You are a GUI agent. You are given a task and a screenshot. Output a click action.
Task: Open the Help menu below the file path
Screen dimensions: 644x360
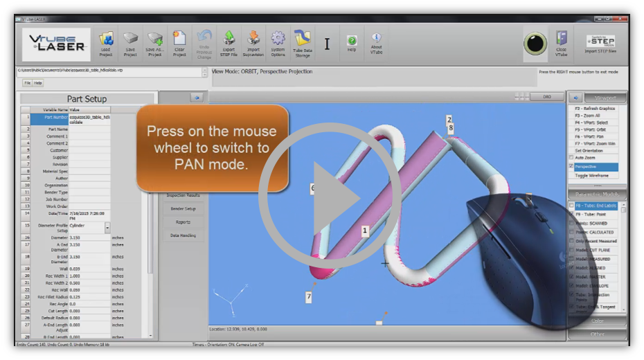38,82
